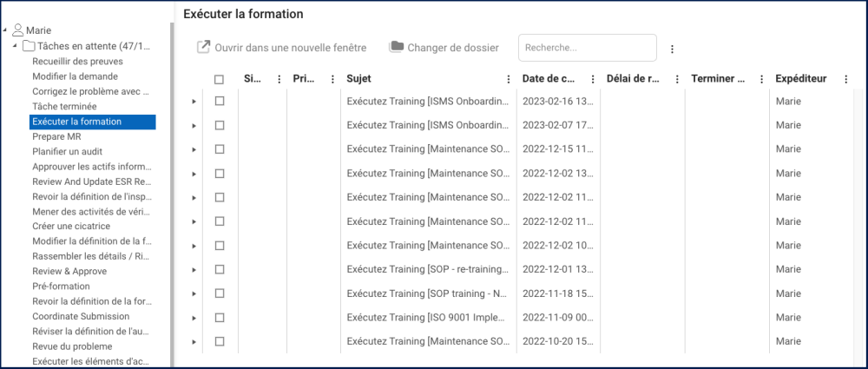
Task: Click the Tâches en attente folder icon
Action: click(29, 46)
